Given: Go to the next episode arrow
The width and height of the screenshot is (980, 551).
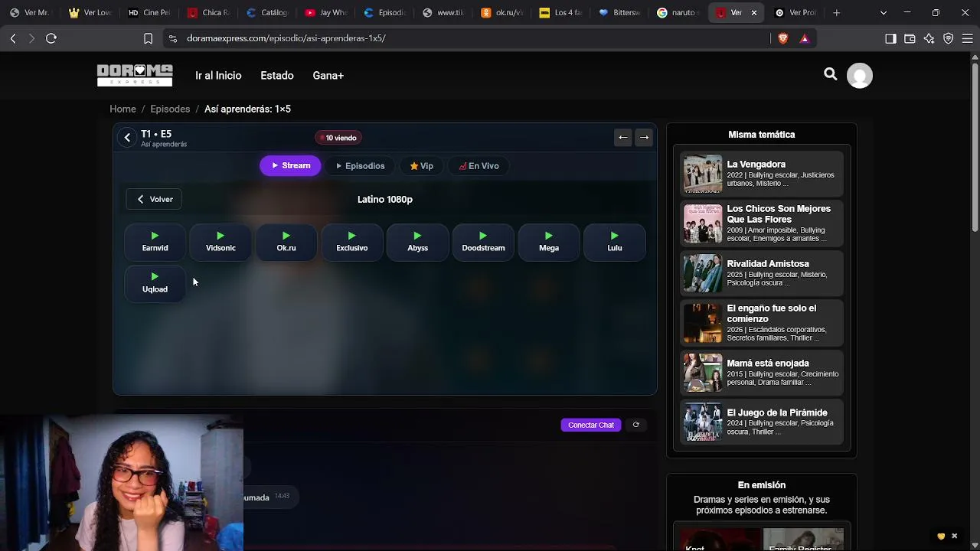Looking at the screenshot, I should [644, 138].
